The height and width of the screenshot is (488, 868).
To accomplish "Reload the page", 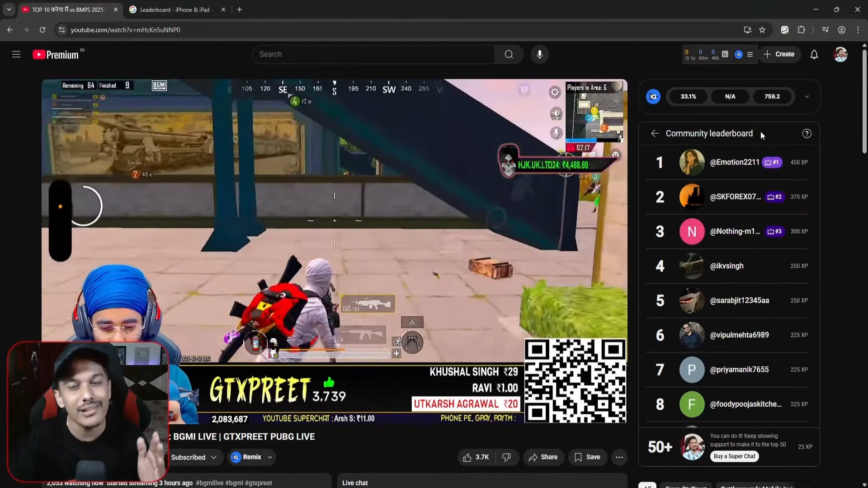I will (x=42, y=30).
